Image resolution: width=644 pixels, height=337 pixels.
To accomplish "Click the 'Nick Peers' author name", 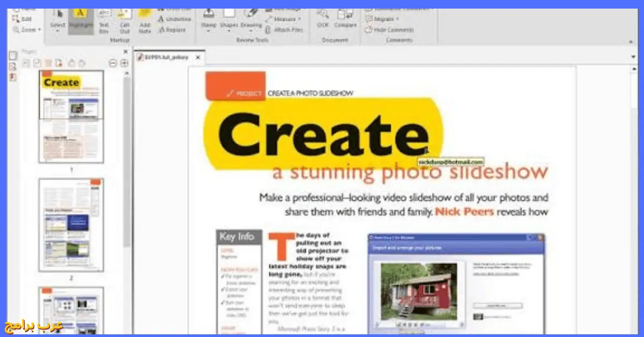I will click(464, 212).
